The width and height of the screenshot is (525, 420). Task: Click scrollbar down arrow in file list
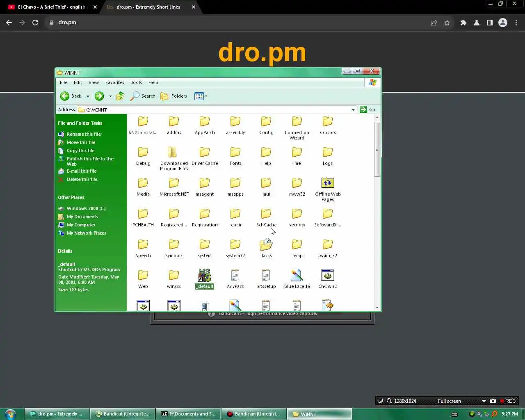point(377,308)
